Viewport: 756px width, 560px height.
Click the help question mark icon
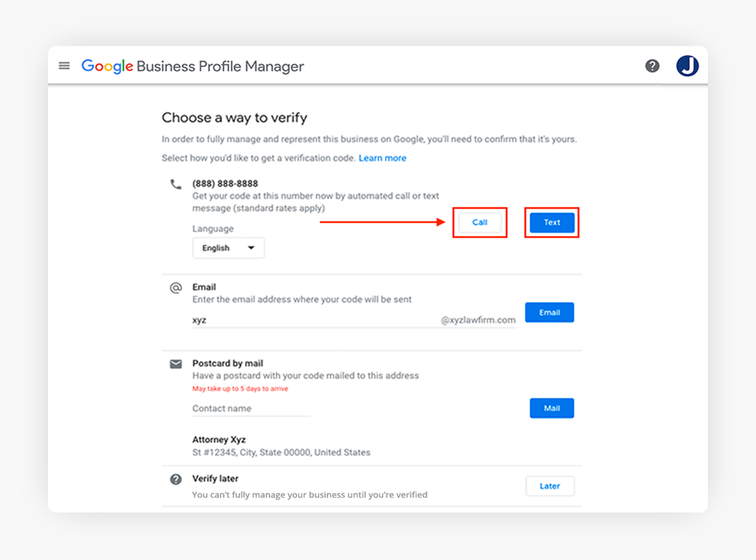coord(652,66)
